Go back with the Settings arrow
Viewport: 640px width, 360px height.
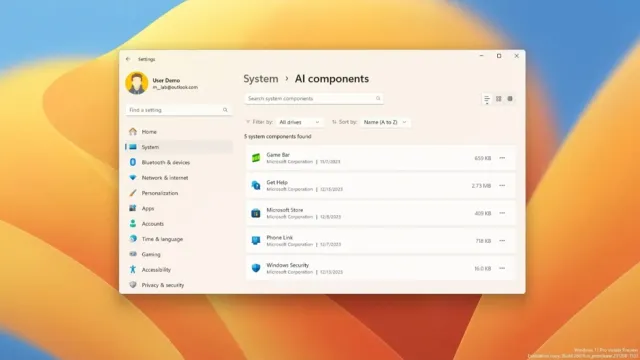(128, 59)
